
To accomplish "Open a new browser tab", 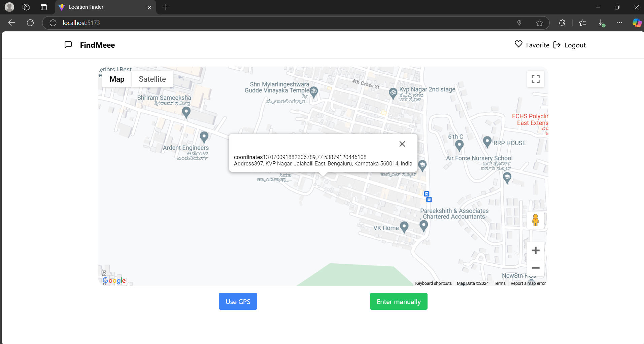I will pos(165,7).
